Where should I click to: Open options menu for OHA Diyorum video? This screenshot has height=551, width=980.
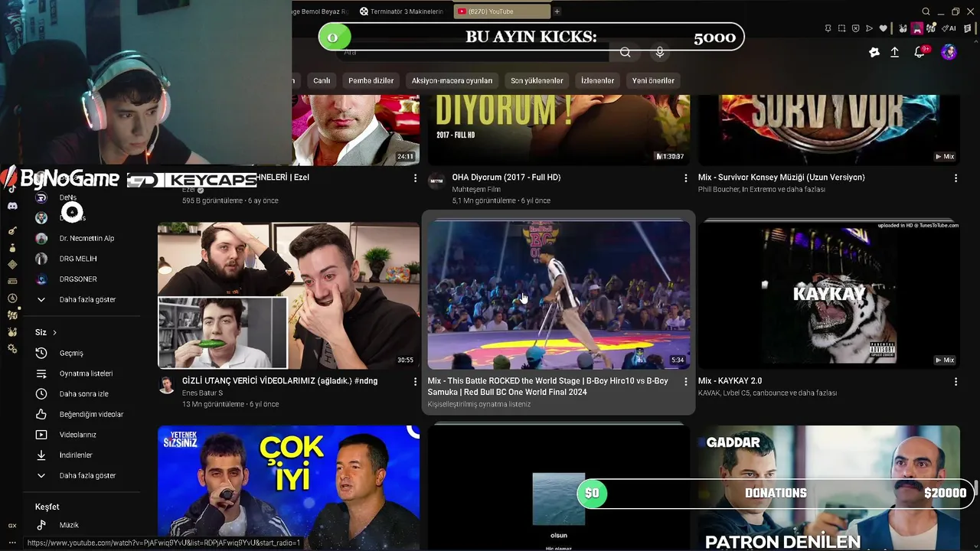click(685, 178)
